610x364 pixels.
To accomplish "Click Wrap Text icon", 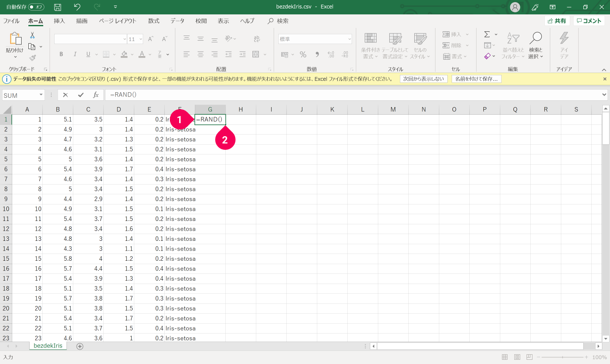I will 257,39.
